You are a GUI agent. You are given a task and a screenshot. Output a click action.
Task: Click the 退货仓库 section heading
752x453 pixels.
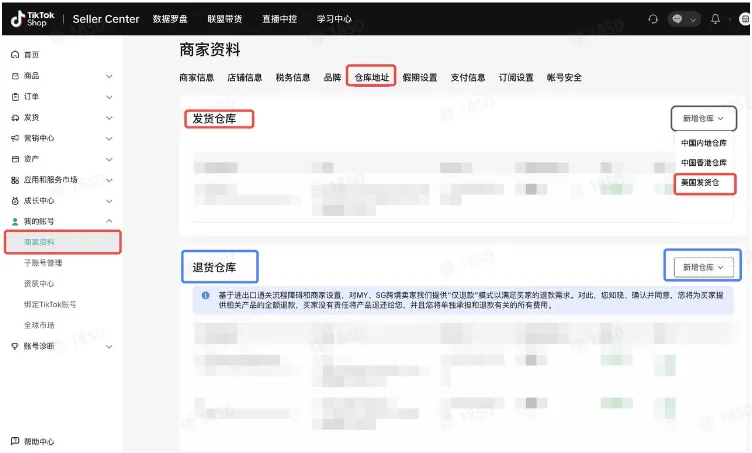tap(214, 267)
